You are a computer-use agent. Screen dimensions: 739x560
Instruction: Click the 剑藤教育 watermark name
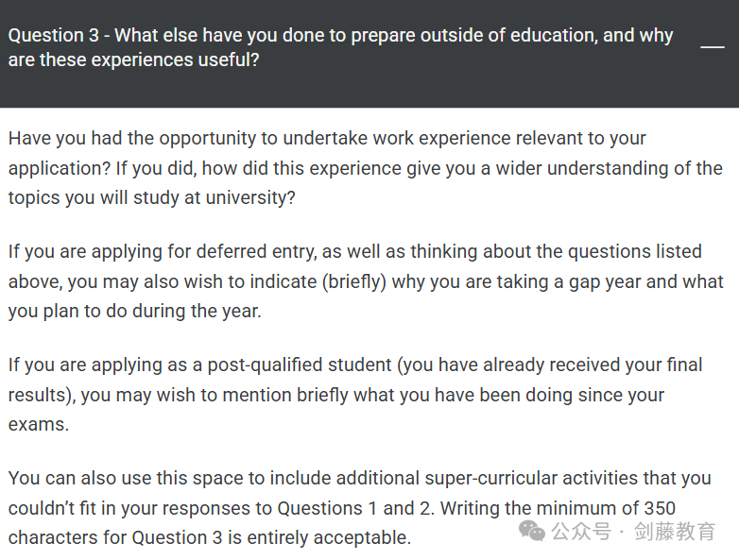tap(675, 532)
